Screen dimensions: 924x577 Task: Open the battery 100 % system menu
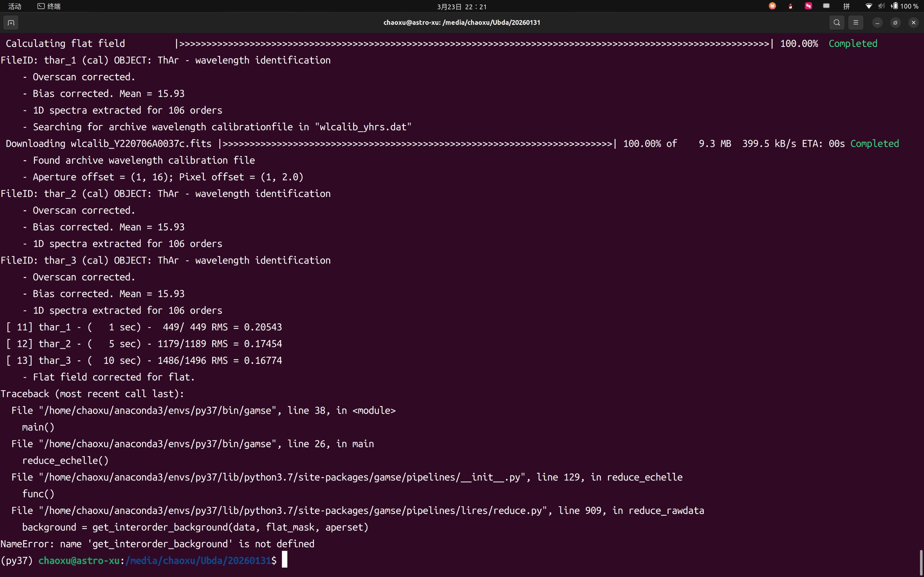coord(905,6)
